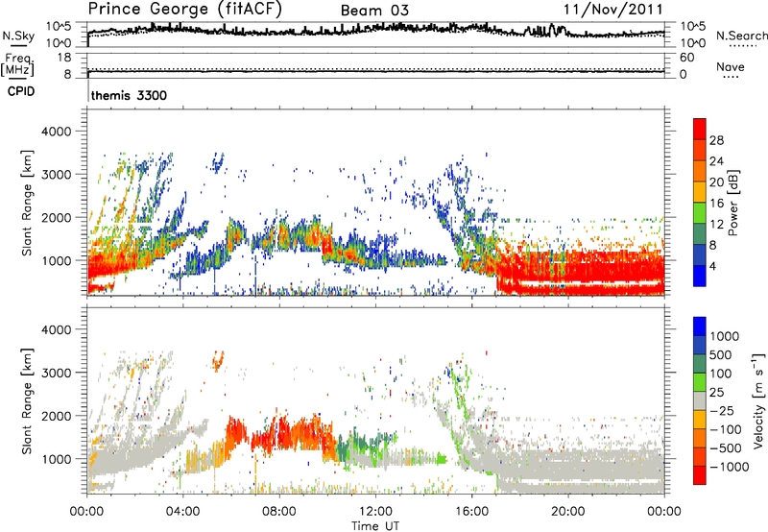Click the "-1000" Velocity colorbar label

(729, 467)
